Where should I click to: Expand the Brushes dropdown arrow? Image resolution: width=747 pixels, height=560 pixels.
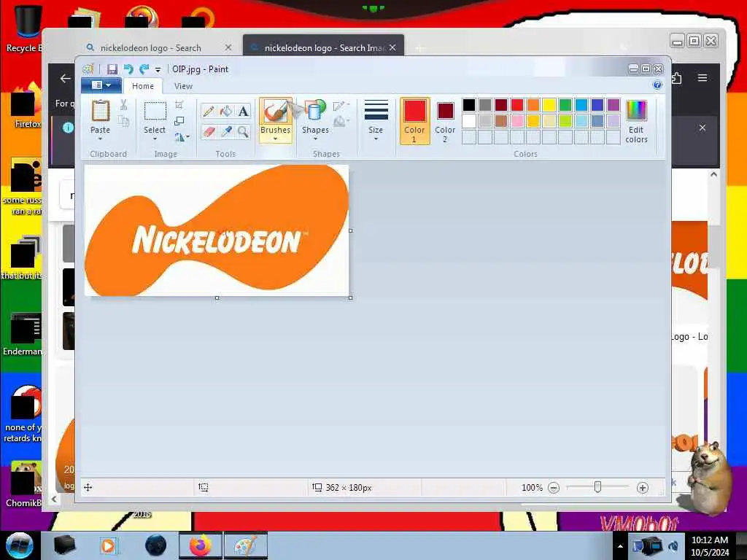(275, 139)
